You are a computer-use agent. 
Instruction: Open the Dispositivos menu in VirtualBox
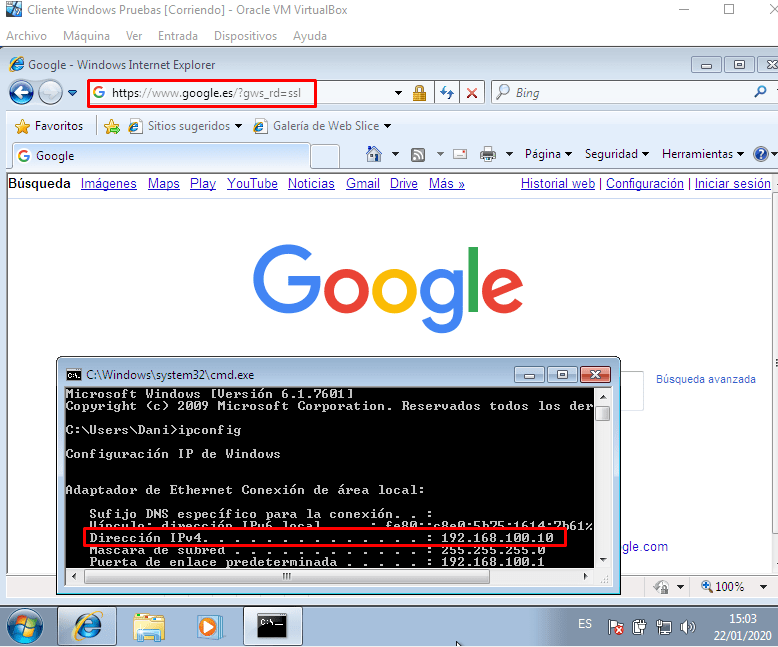245,36
